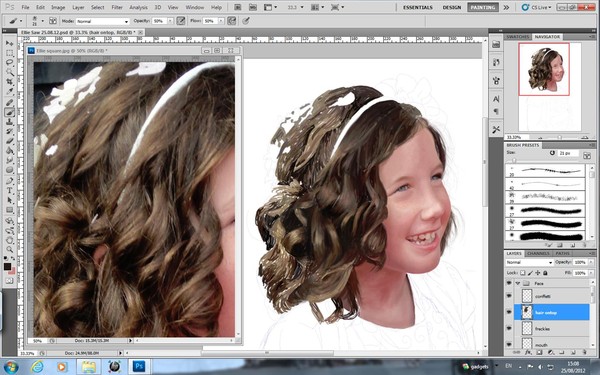This screenshot has width=600, height=375.
Task: Open layer Opacity arrow in Layers panel
Action: click(x=592, y=262)
